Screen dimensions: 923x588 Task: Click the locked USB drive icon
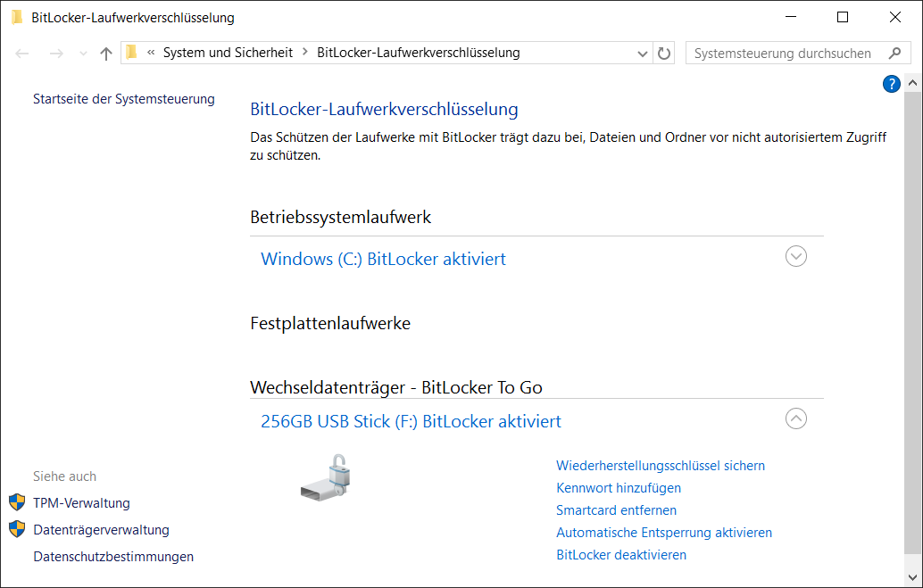tap(326, 477)
